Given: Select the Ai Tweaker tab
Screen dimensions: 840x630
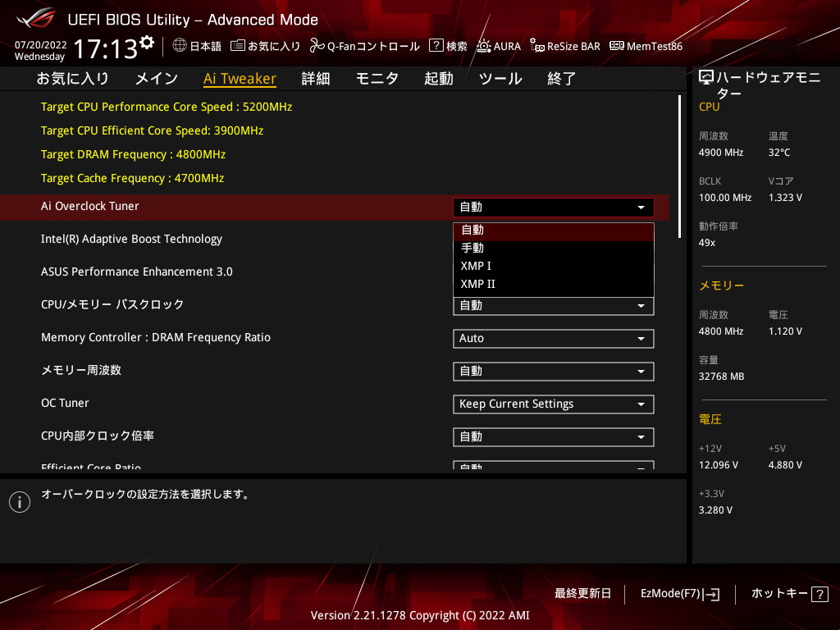Looking at the screenshot, I should [240, 79].
